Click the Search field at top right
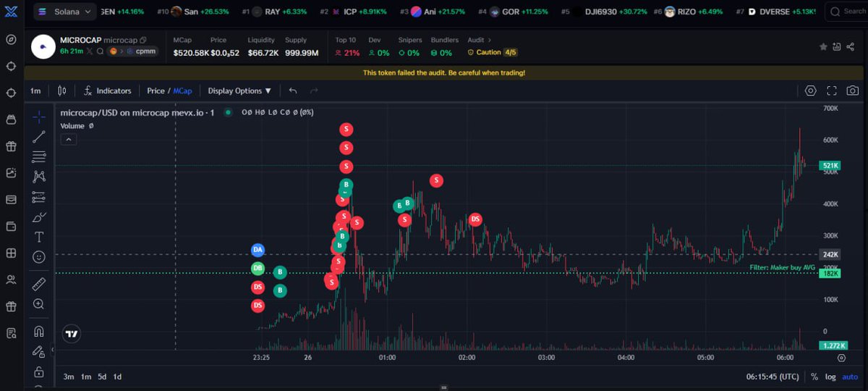The image size is (868, 391). click(x=846, y=12)
